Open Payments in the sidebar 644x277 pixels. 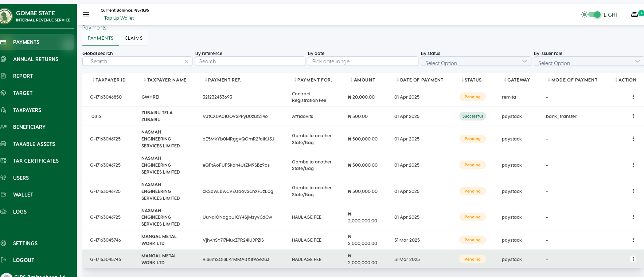click(x=37, y=42)
